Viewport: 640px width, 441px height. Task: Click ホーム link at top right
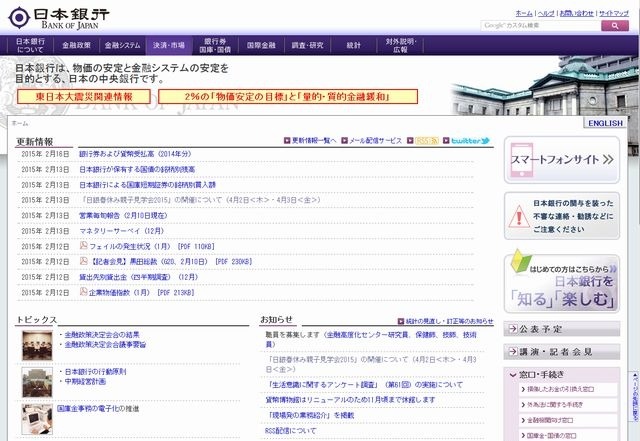(x=524, y=13)
